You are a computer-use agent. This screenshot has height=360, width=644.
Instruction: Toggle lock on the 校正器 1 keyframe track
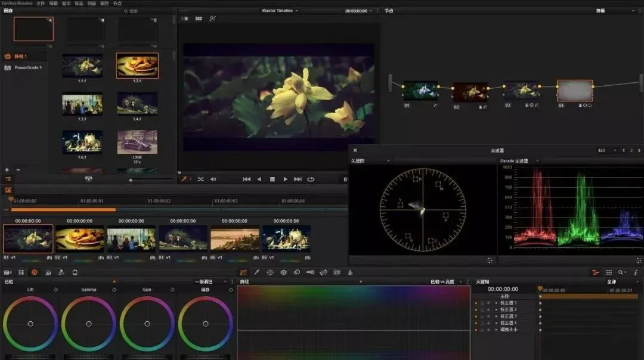[482, 303]
